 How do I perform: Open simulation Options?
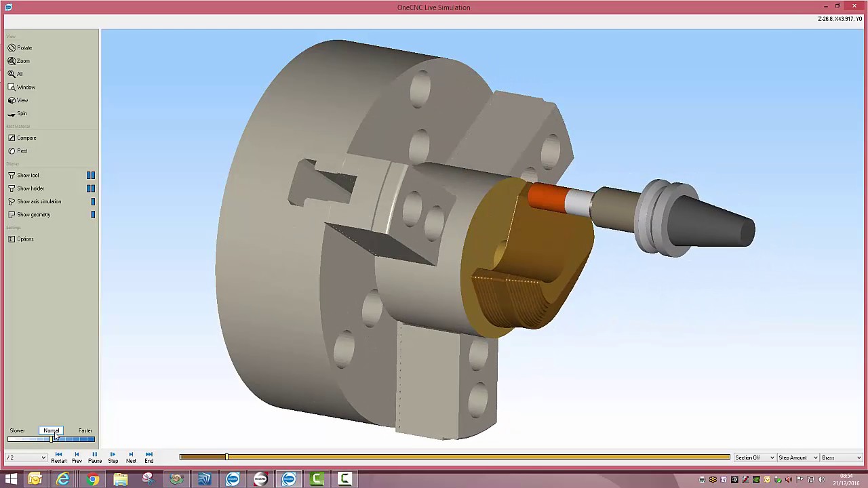click(x=21, y=239)
